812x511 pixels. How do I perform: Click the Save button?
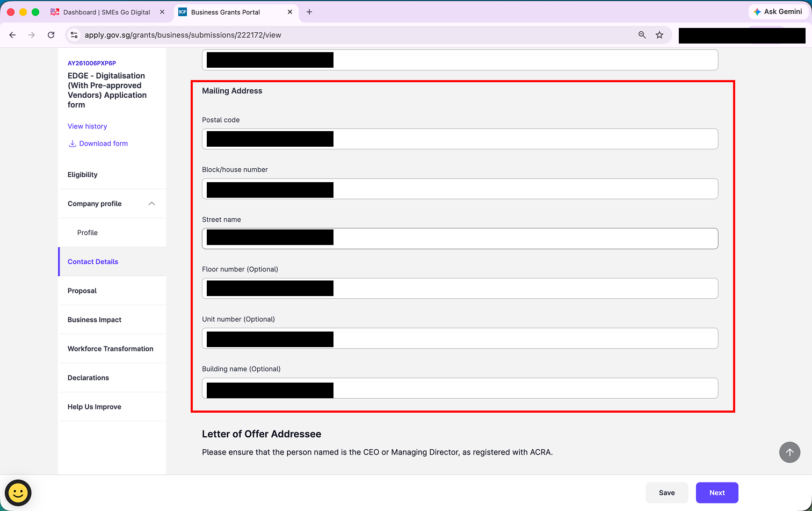click(666, 493)
